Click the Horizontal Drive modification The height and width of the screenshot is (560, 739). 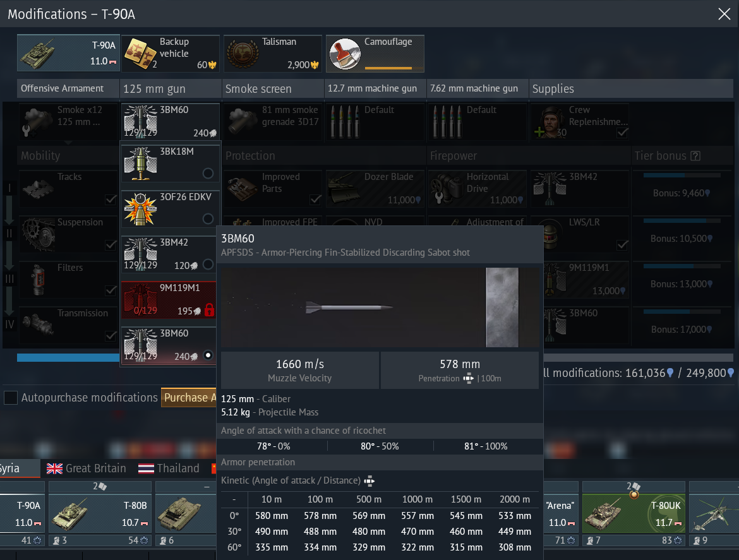click(477, 188)
